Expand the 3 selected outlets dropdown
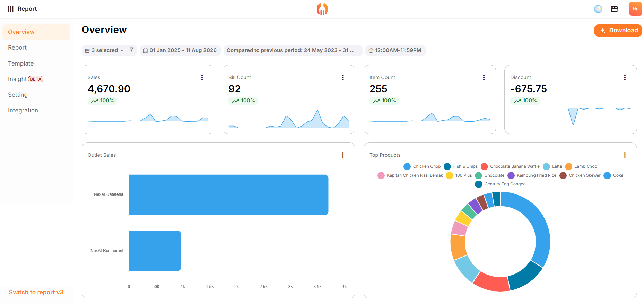644x304 pixels. coord(104,50)
